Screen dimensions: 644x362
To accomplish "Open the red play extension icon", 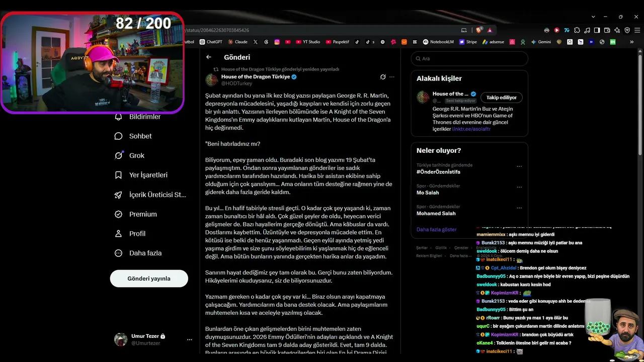I will click(x=557, y=30).
